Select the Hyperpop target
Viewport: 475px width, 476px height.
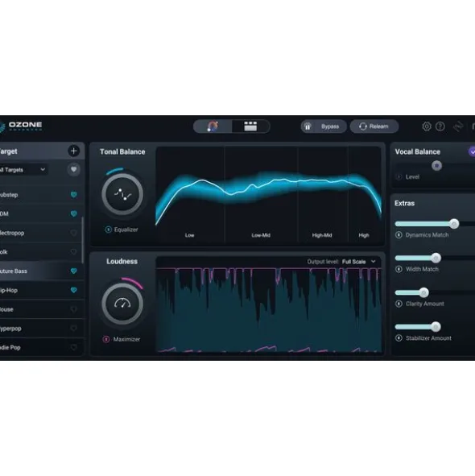(x=41, y=328)
